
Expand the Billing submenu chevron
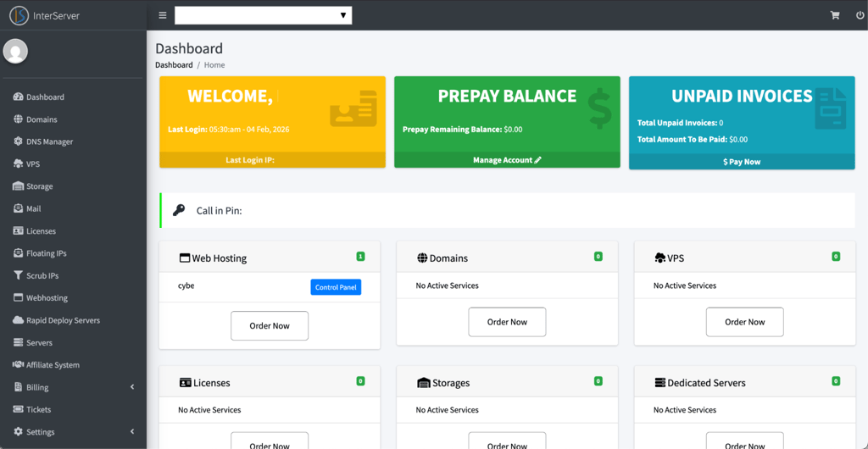132,387
